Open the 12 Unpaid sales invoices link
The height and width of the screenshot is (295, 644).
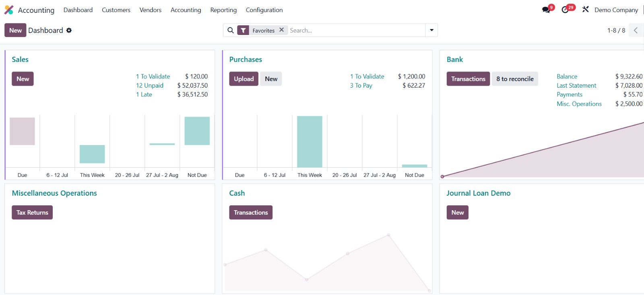click(x=150, y=86)
